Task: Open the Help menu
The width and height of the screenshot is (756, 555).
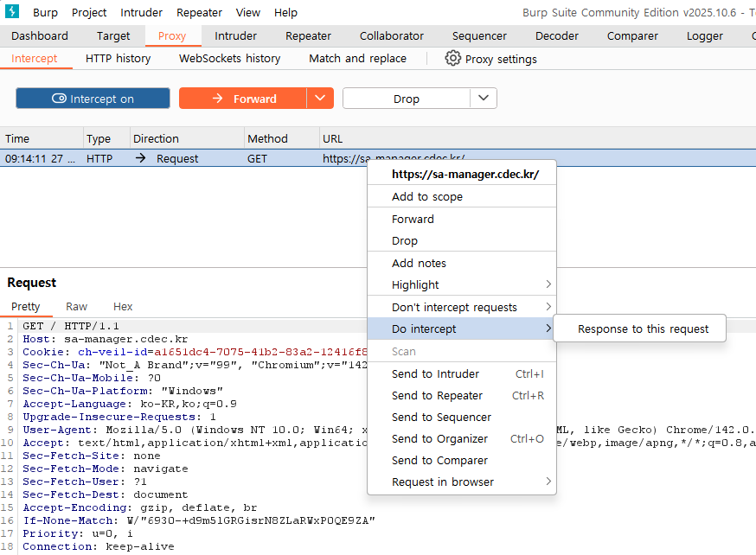Action: (285, 12)
